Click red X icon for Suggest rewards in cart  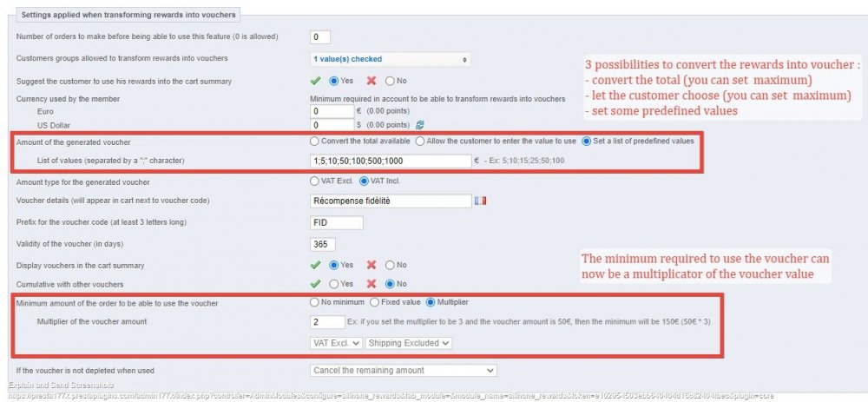372,81
